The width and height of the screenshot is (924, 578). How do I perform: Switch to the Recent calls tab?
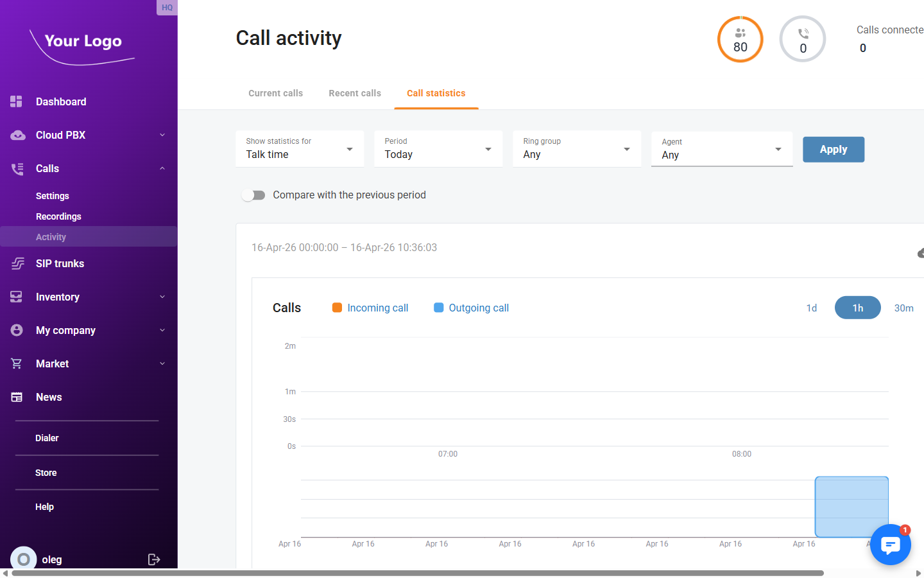tap(355, 93)
